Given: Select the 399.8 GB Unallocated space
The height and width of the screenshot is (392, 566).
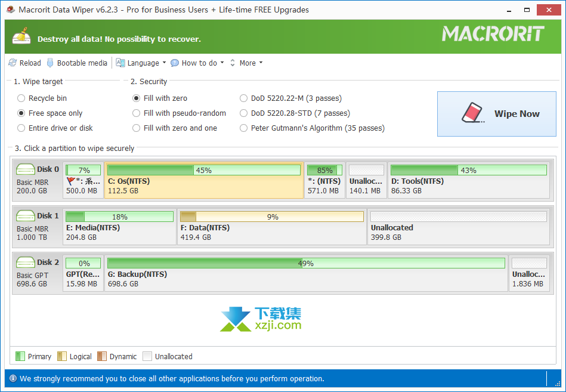Looking at the screenshot, I should point(459,227).
